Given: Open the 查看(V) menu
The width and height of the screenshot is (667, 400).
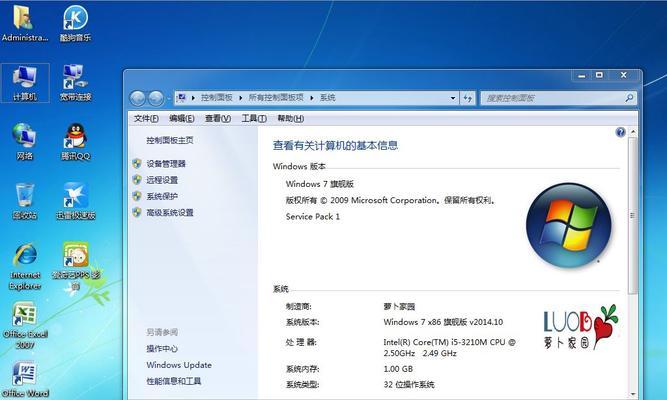Looking at the screenshot, I should coord(218,118).
